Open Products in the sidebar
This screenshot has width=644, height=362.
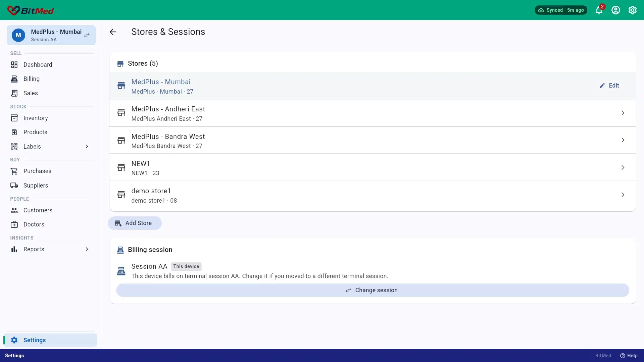point(50,132)
